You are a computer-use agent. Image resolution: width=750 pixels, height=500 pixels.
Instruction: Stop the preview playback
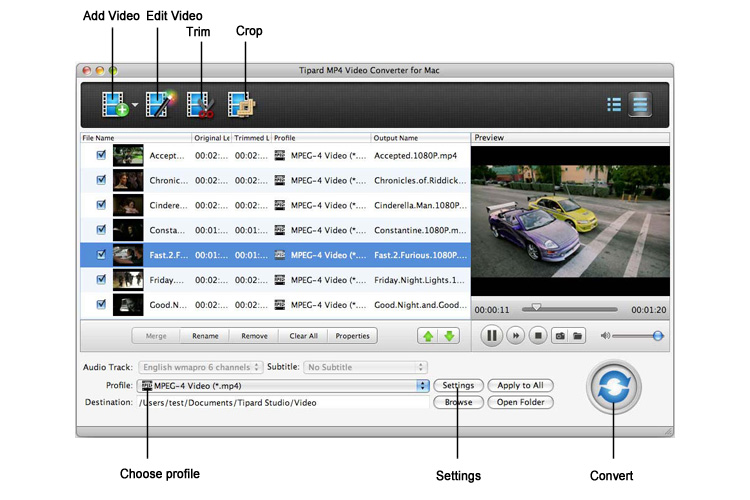538,335
